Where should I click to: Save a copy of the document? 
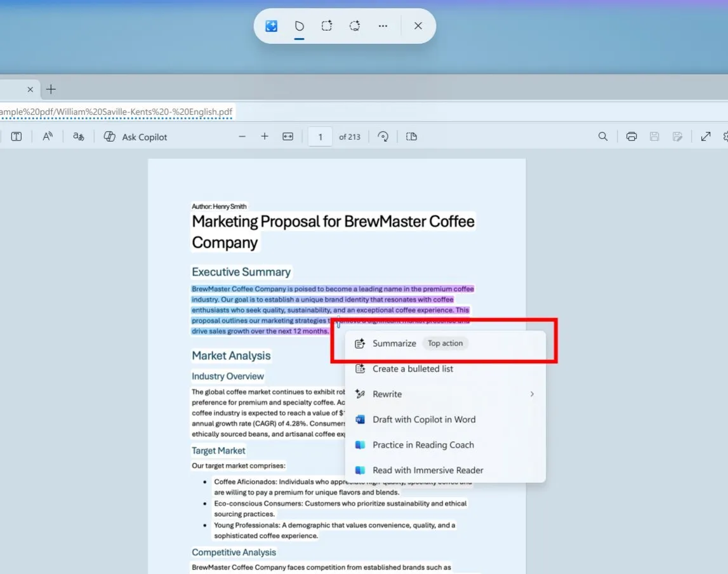click(654, 136)
